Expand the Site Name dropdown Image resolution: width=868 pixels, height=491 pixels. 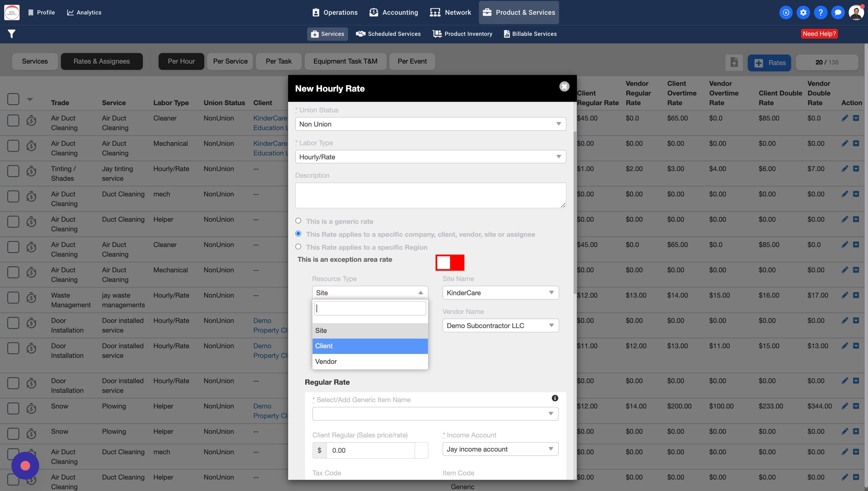500,293
